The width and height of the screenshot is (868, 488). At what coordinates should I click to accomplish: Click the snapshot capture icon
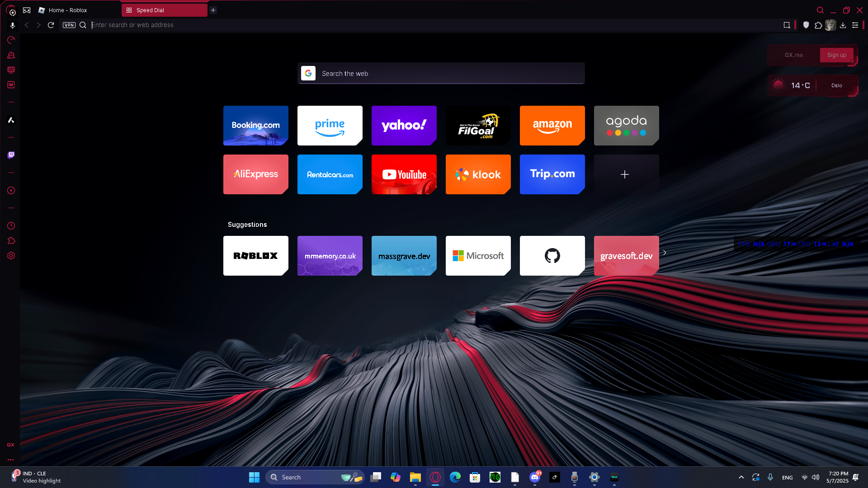tap(787, 25)
